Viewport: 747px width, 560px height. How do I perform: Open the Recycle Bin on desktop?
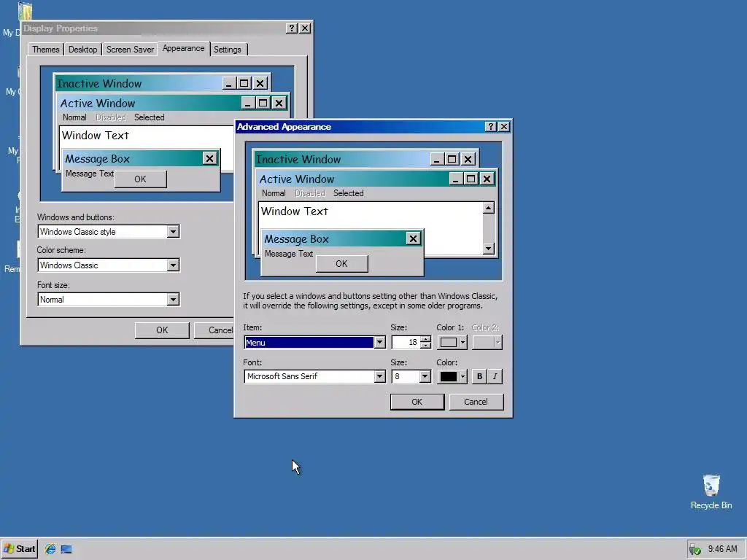(x=711, y=492)
